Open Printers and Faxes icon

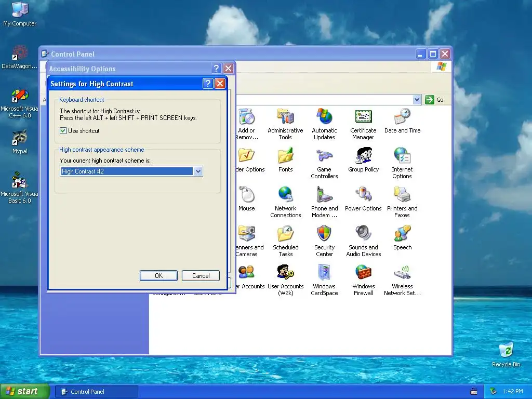pyautogui.click(x=402, y=202)
